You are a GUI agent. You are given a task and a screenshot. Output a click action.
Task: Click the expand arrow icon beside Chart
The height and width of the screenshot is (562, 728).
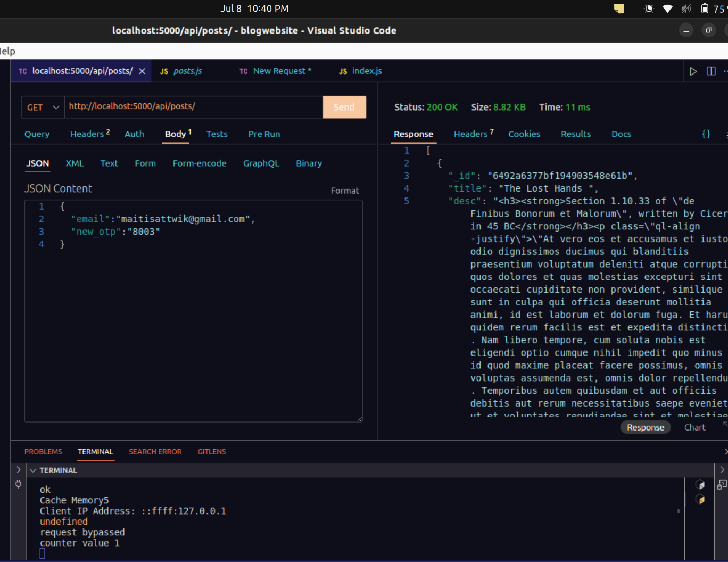(x=725, y=424)
